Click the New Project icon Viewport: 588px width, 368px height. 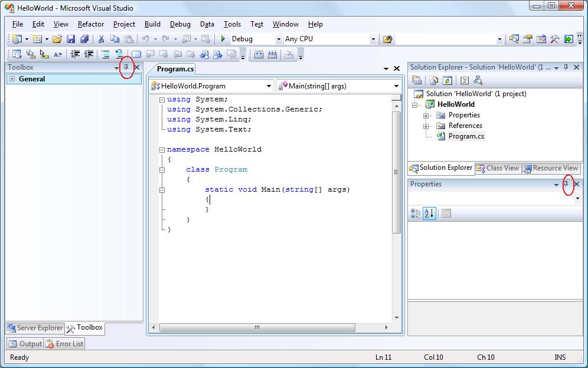tap(17, 39)
